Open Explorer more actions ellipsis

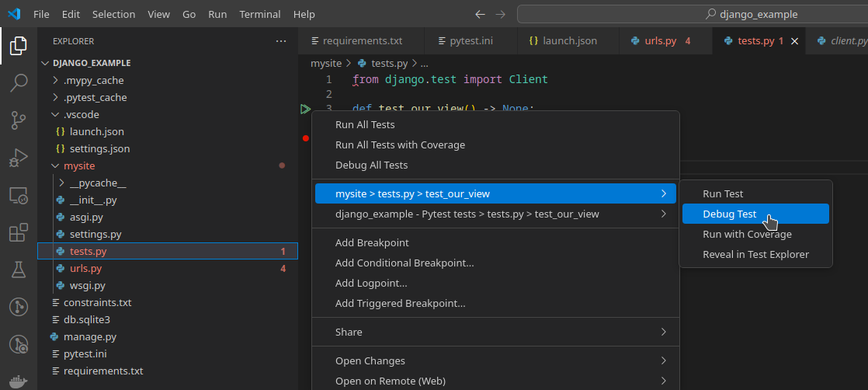coord(281,41)
